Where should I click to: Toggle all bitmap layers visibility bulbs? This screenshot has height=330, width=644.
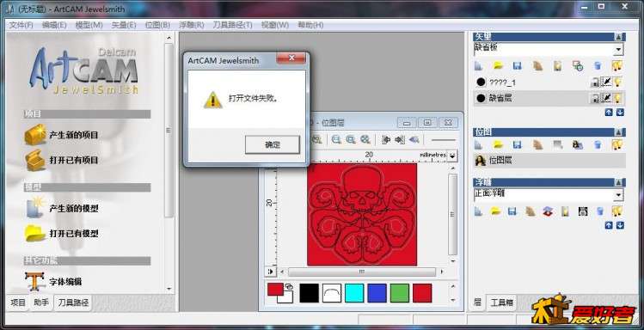[x=616, y=144]
